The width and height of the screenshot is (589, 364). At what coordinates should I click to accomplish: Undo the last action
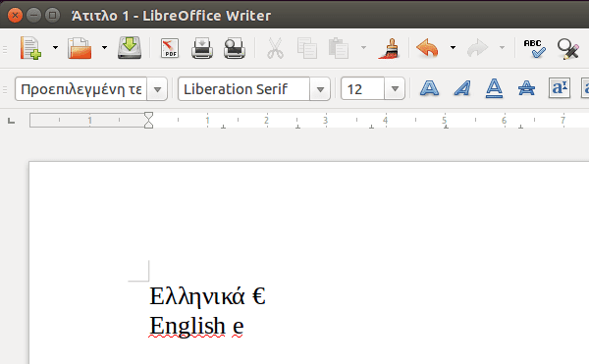pyautogui.click(x=427, y=48)
